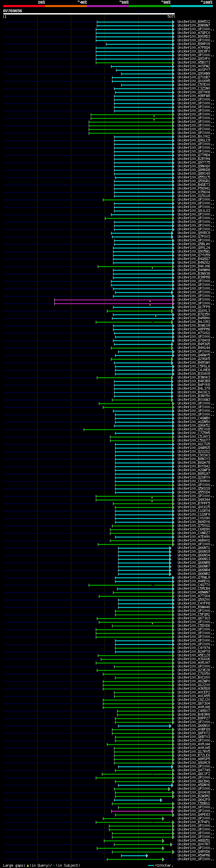Select the UniRef100_C4Q7T0 label
The width and height of the screenshot is (216, 868).
click(x=194, y=585)
